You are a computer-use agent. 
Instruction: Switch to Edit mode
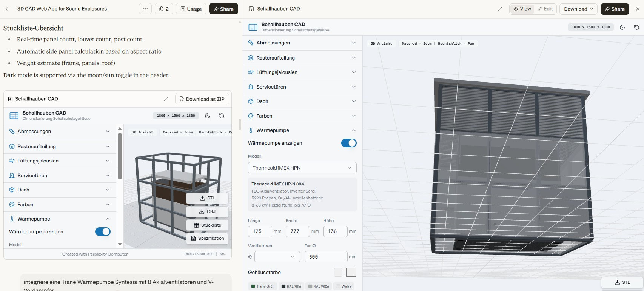tap(545, 9)
